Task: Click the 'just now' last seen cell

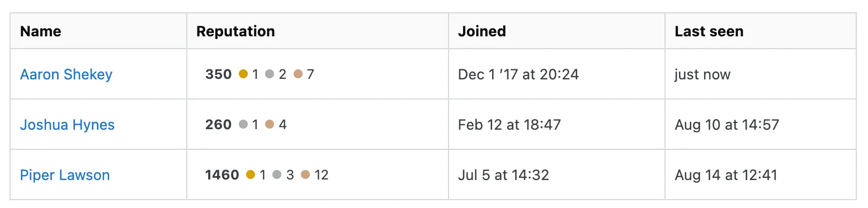Action: click(702, 74)
